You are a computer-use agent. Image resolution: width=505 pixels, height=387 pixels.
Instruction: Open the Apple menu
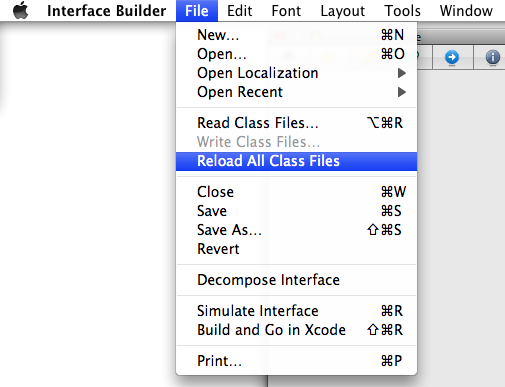pos(21,10)
